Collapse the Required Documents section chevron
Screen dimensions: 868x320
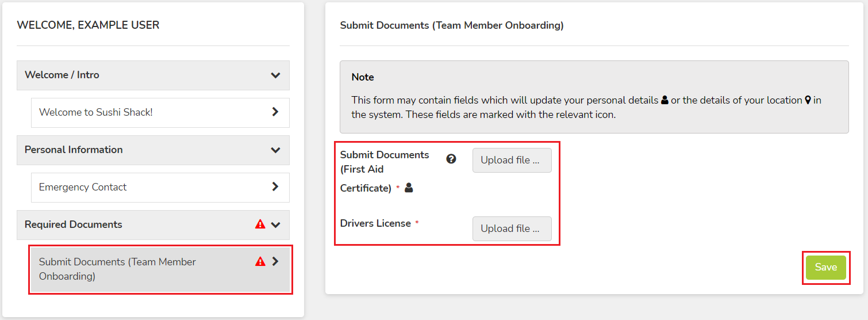[275, 225]
